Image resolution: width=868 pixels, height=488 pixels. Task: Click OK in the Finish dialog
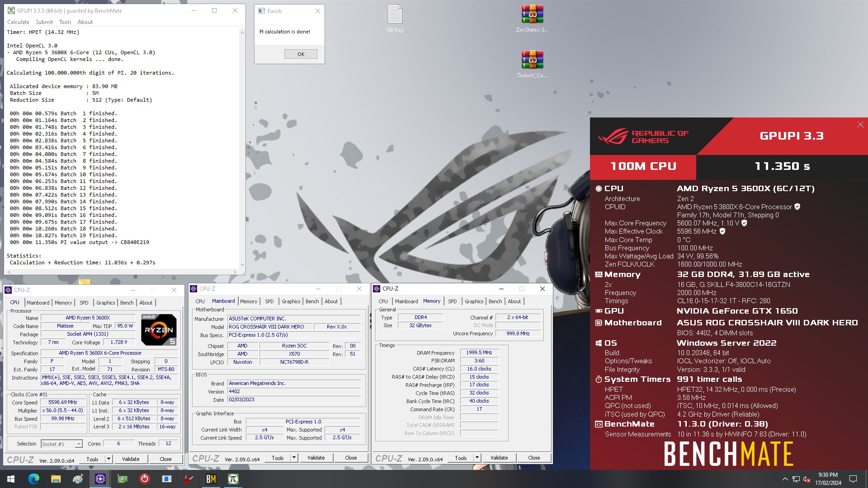point(301,54)
